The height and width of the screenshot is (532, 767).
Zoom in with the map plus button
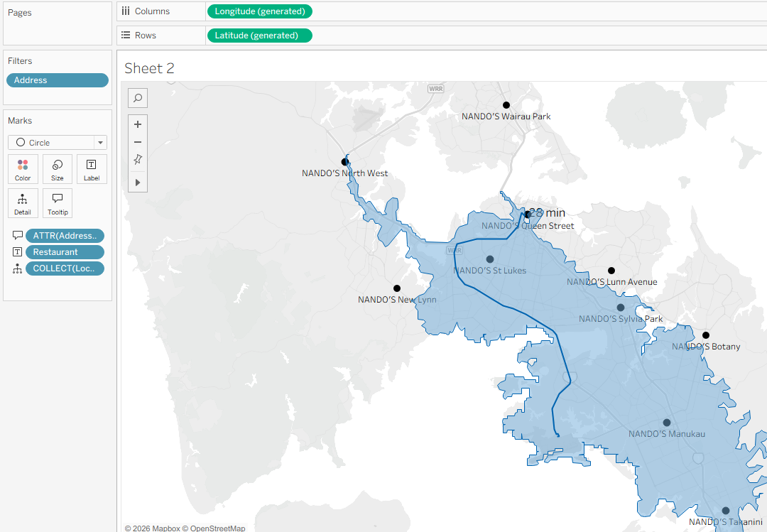click(138, 124)
